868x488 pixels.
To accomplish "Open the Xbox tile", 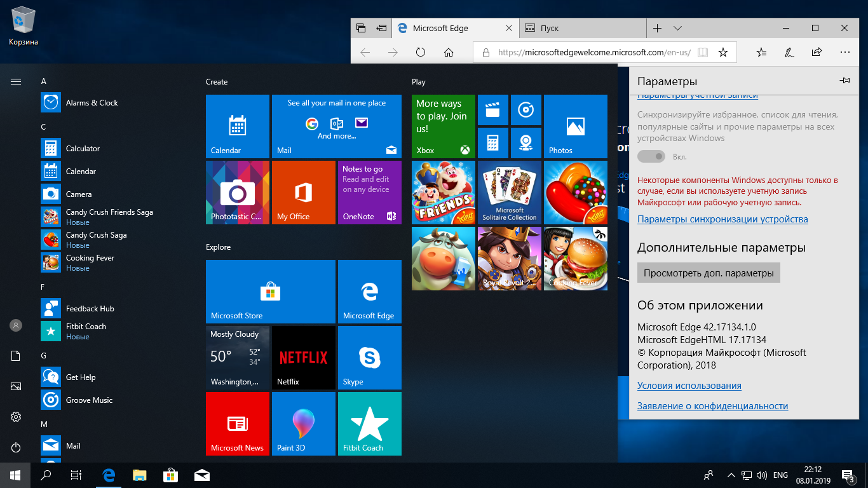I will pyautogui.click(x=444, y=126).
